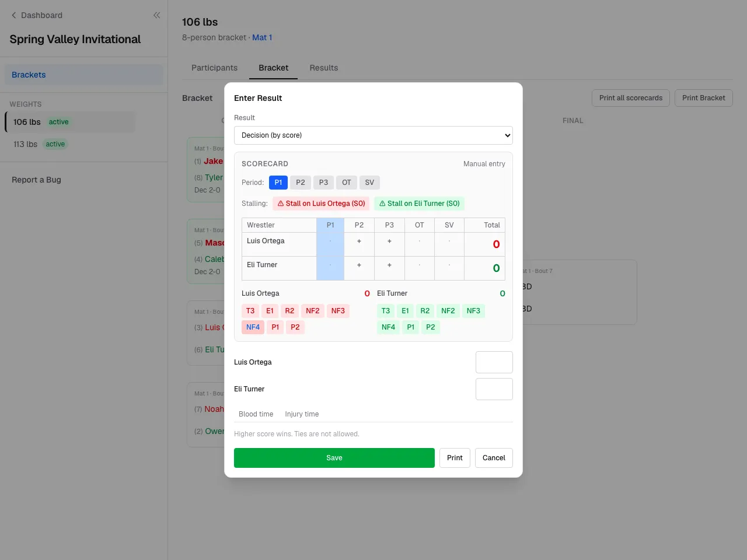Award P1 penalty point to Eli Turner
The image size is (747, 560).
[x=411, y=327]
